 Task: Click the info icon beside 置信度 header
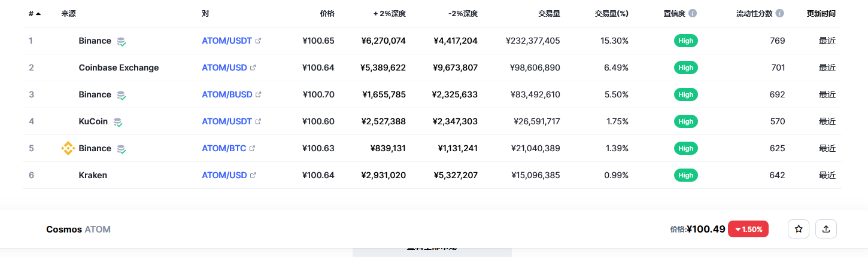coord(693,13)
